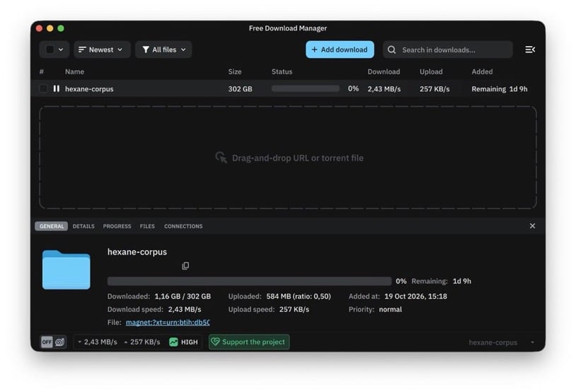Select the hexane-corpus name in list
576x392 pixels.
(x=89, y=89)
